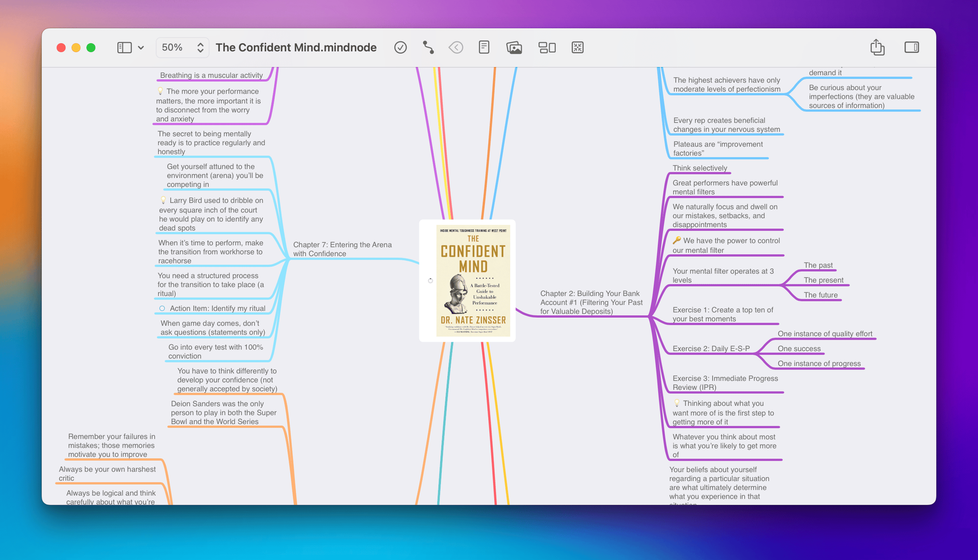Select "Remember your failures in mistakes" node

click(111, 445)
